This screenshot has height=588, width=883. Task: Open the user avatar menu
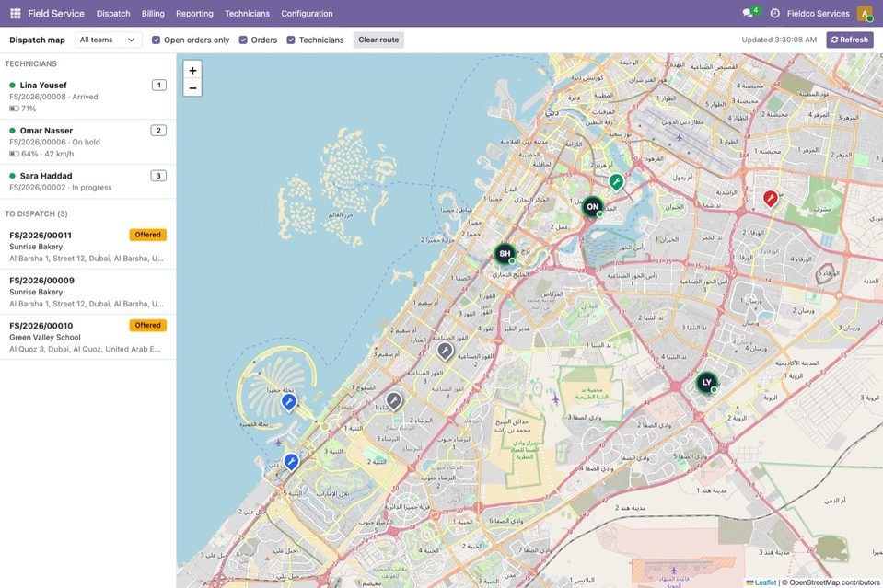coord(865,14)
